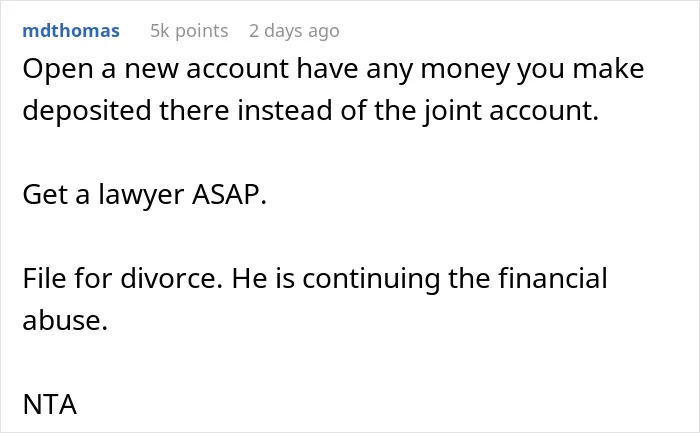Click the word points beside 5k

click(x=202, y=31)
